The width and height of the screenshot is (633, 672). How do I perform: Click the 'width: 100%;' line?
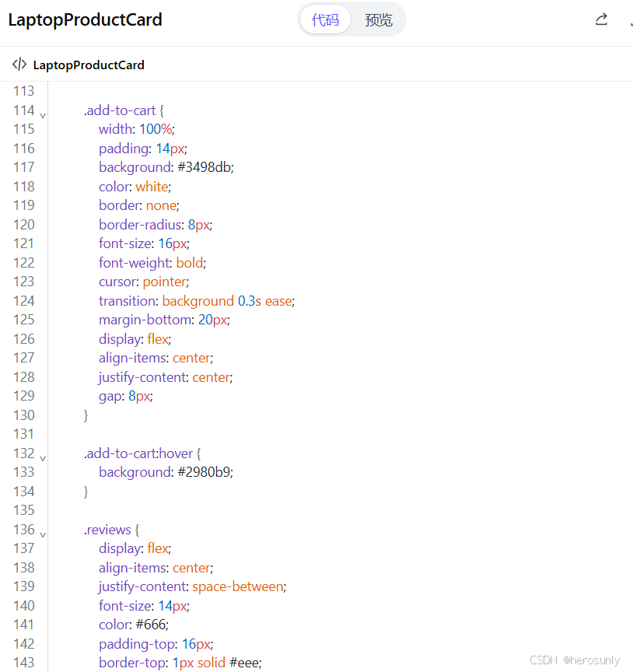point(137,129)
